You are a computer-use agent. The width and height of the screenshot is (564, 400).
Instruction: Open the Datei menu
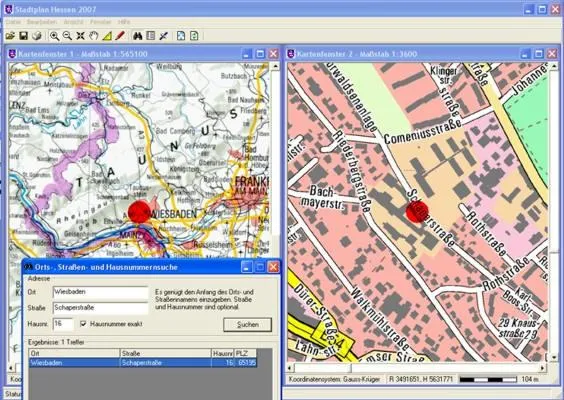pyautogui.click(x=13, y=22)
